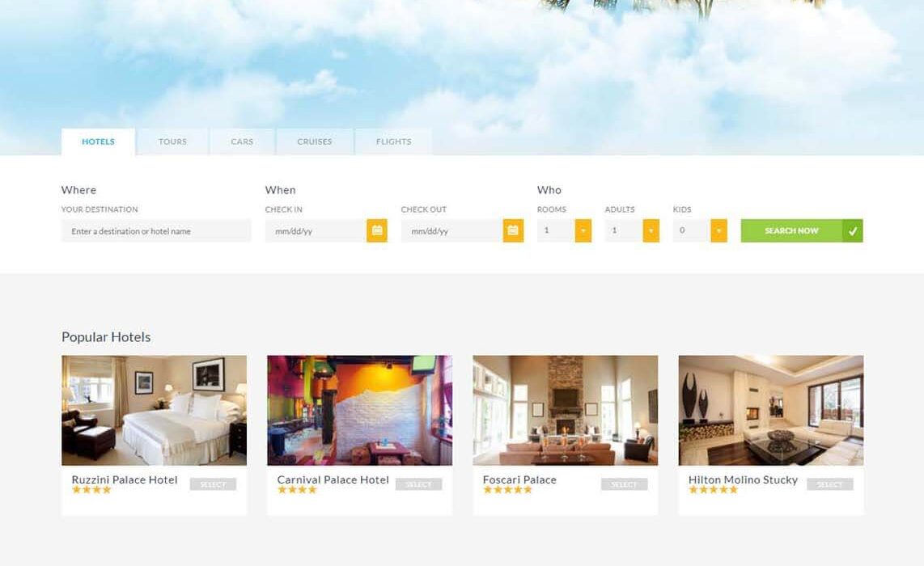Click Hilton Molino Stucky star rating
Viewport: 924px width, 566px height.
pyautogui.click(x=713, y=489)
